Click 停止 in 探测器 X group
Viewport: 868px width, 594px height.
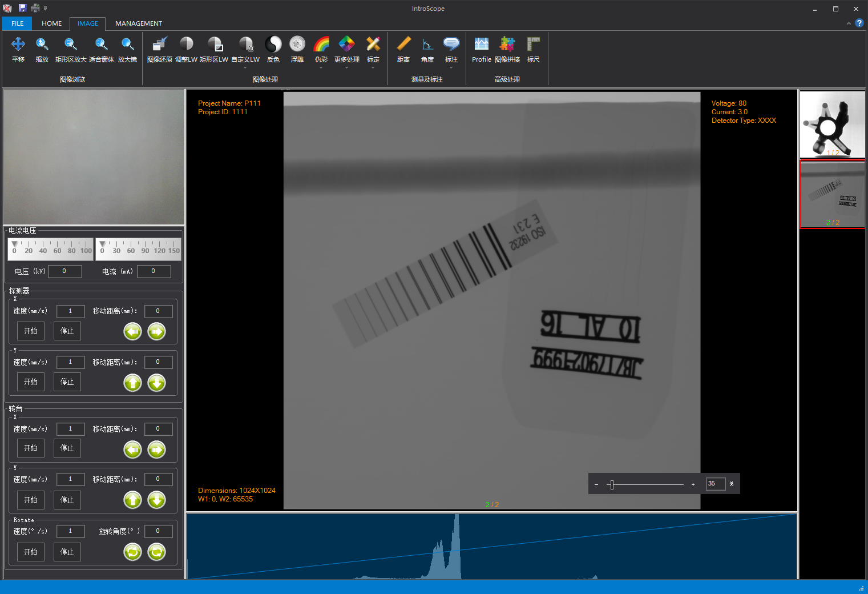click(67, 331)
